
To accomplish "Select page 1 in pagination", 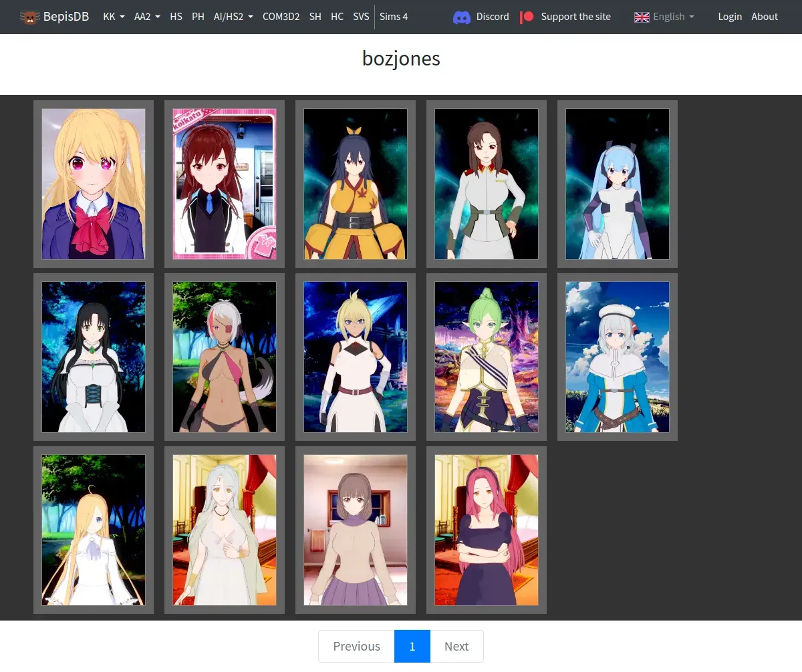I will [x=412, y=646].
